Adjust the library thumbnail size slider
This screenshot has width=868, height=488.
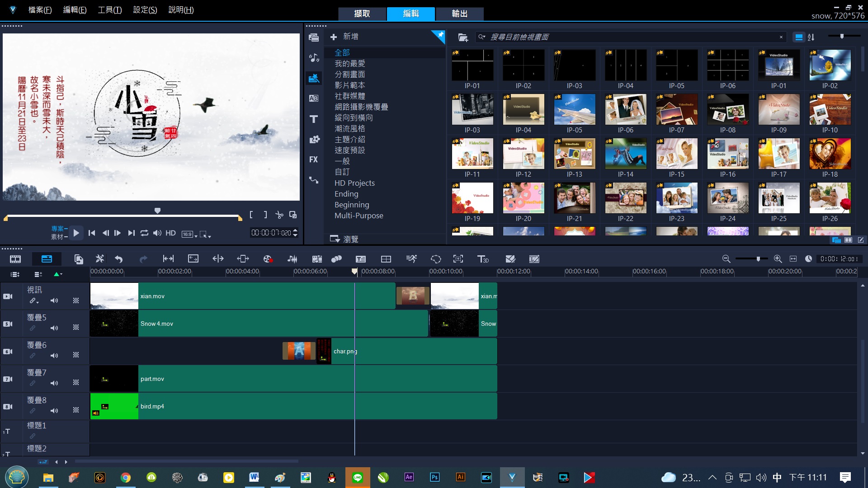[842, 36]
